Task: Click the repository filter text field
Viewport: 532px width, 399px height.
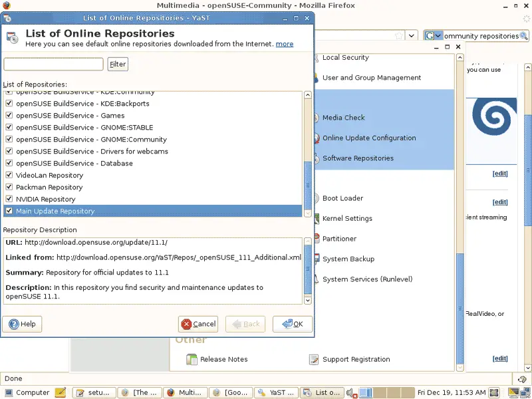Action: [54, 64]
